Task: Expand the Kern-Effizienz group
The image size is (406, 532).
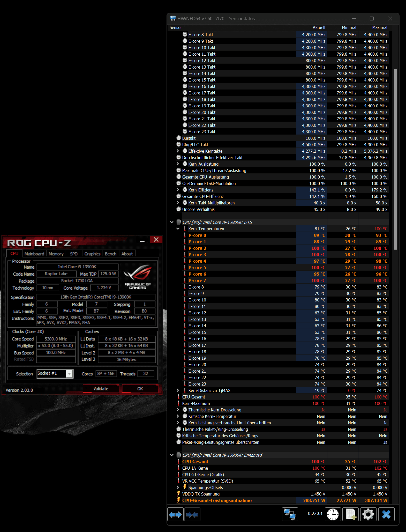Action: (178, 190)
